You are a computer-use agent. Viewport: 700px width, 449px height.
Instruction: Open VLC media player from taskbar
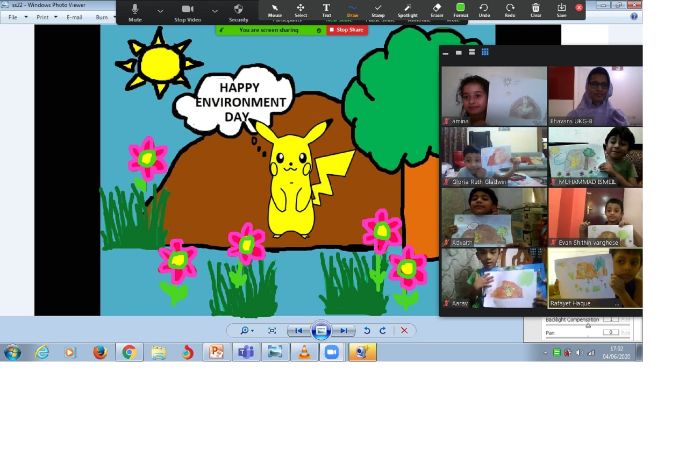click(304, 353)
